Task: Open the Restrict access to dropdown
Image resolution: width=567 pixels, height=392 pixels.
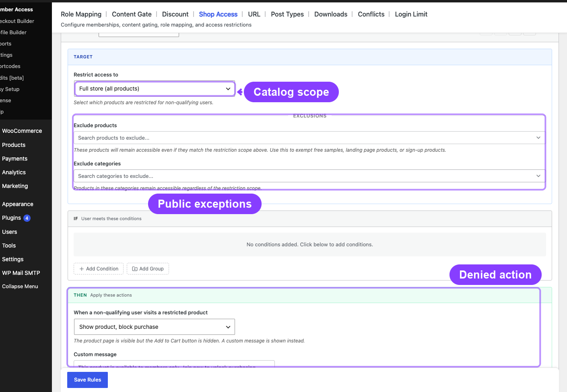Action: [x=155, y=89]
